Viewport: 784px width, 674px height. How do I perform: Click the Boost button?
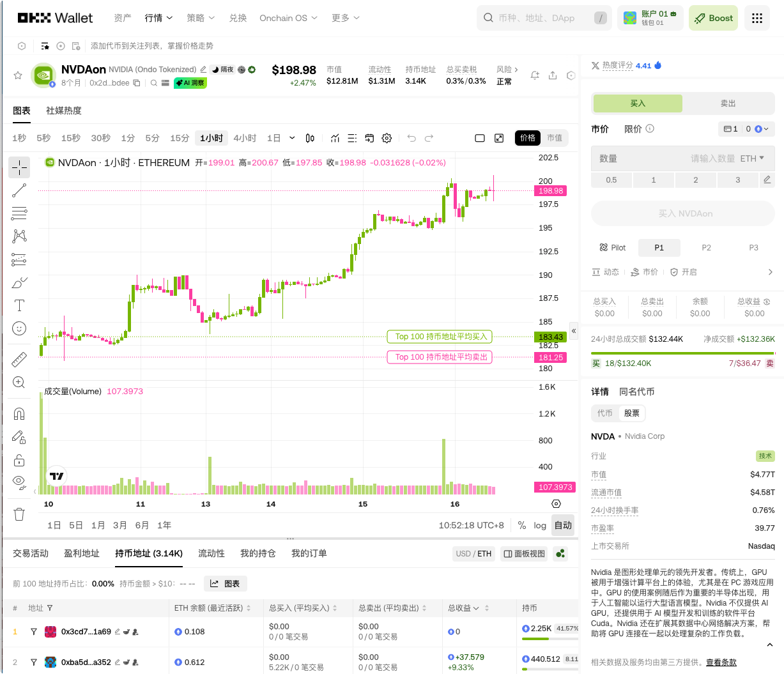713,18
